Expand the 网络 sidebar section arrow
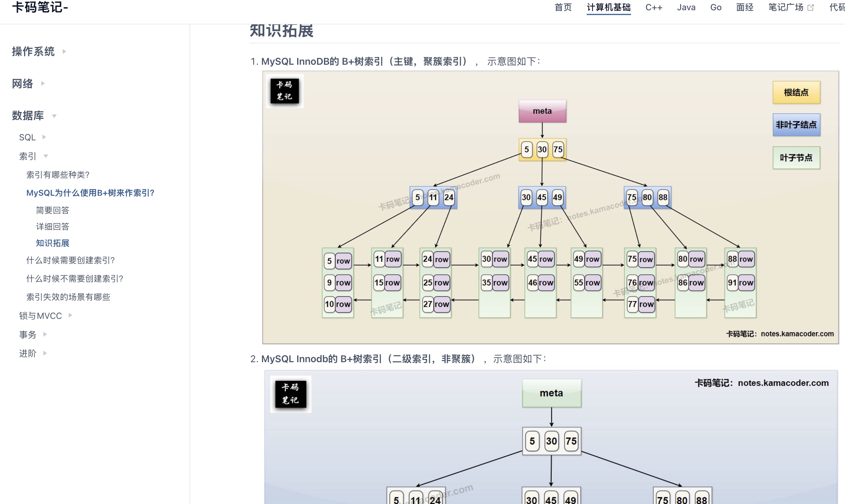 [43, 83]
